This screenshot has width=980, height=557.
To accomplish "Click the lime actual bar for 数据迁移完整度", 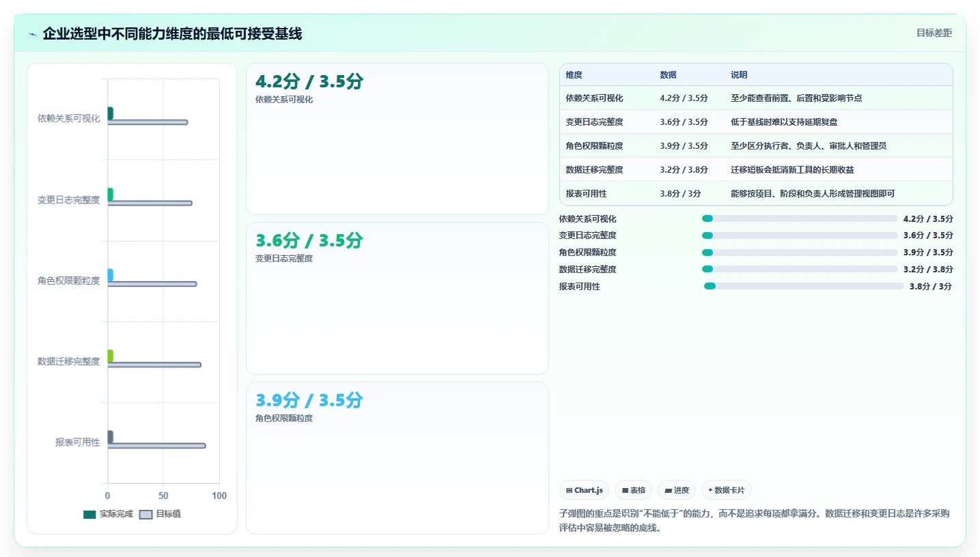I will (x=110, y=356).
